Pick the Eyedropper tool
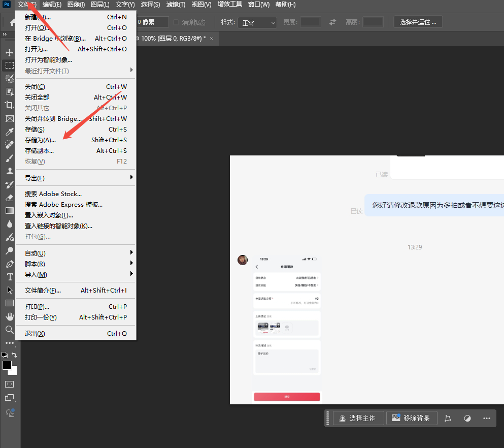The image size is (504, 448). 9,132
